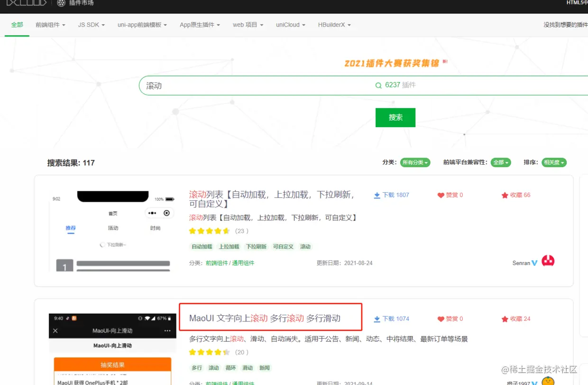Viewport: 588px width, 385px height.
Task: Click Senran's red avatar icon
Action: [x=548, y=261]
